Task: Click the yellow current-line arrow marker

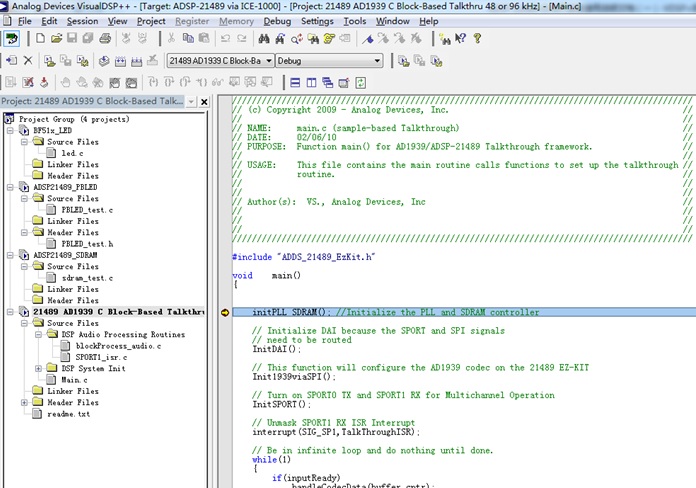Action: point(225,313)
